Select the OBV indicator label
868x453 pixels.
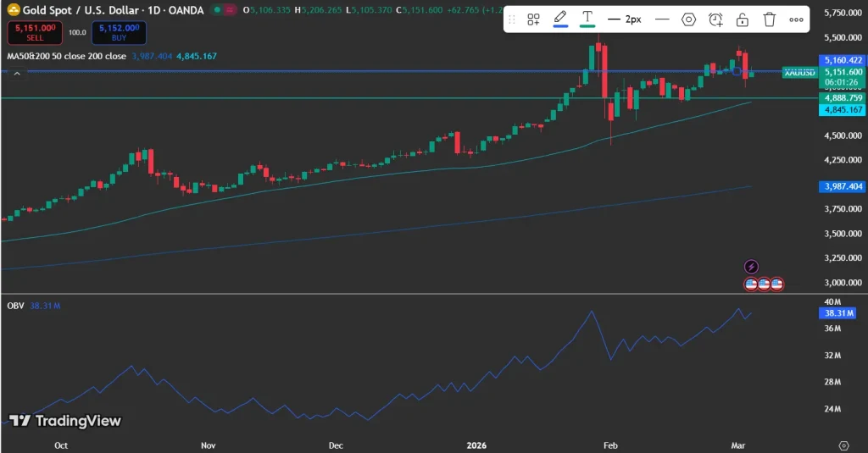(x=15, y=306)
